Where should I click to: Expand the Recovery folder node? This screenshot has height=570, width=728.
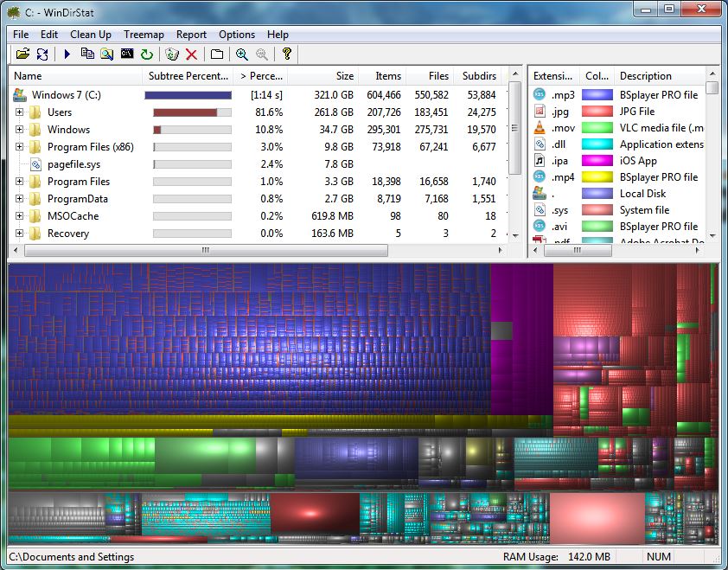coord(19,234)
